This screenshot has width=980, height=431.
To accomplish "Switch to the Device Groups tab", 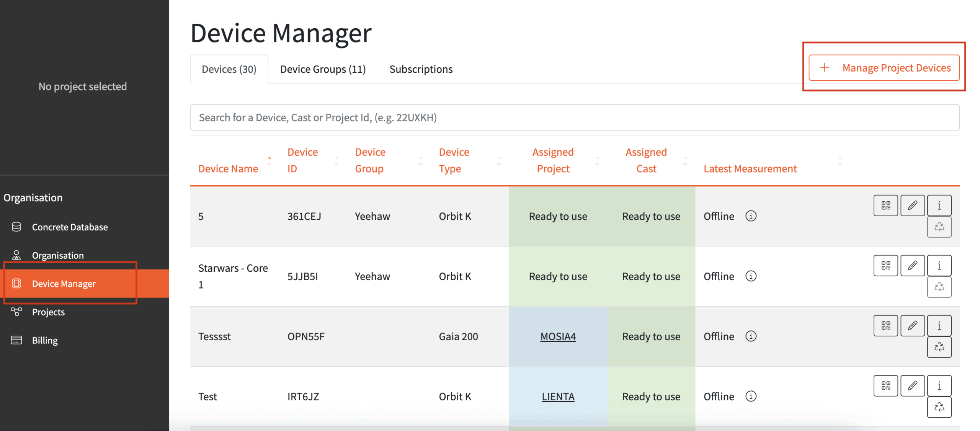I will (x=323, y=69).
